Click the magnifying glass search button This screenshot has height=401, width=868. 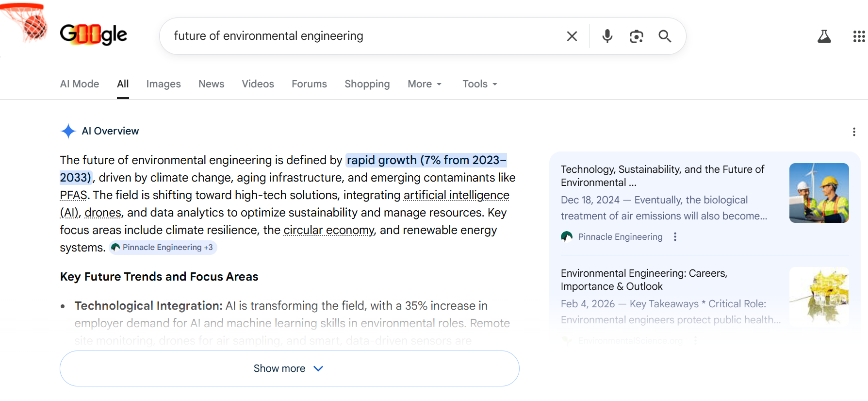click(x=665, y=36)
